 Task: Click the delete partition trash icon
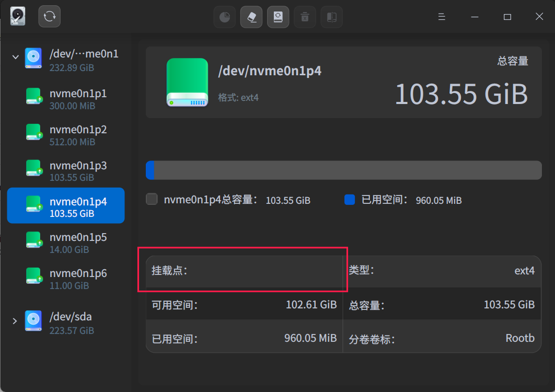click(x=305, y=16)
